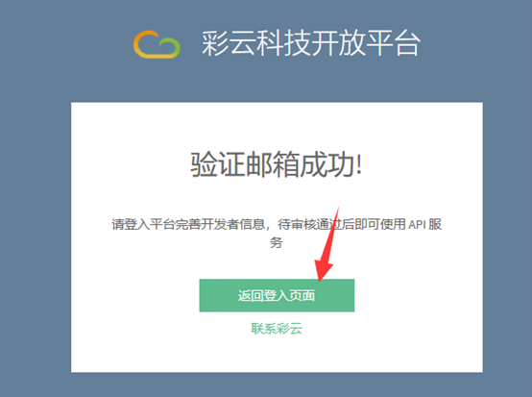Click the Caiyun cloud logo icon
The height and width of the screenshot is (397, 532).
(157, 44)
